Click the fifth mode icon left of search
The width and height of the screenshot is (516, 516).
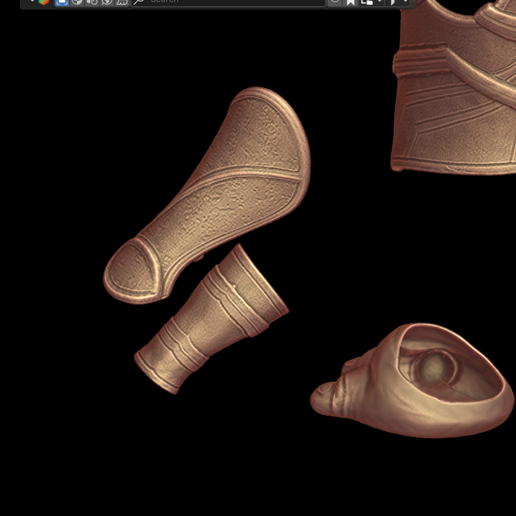(122, 2)
